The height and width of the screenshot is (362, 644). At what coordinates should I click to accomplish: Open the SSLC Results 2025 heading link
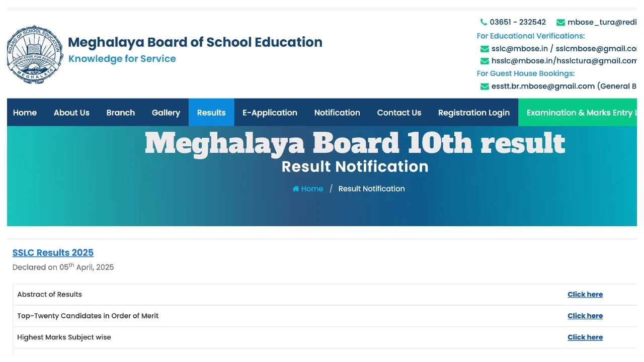pyautogui.click(x=53, y=253)
